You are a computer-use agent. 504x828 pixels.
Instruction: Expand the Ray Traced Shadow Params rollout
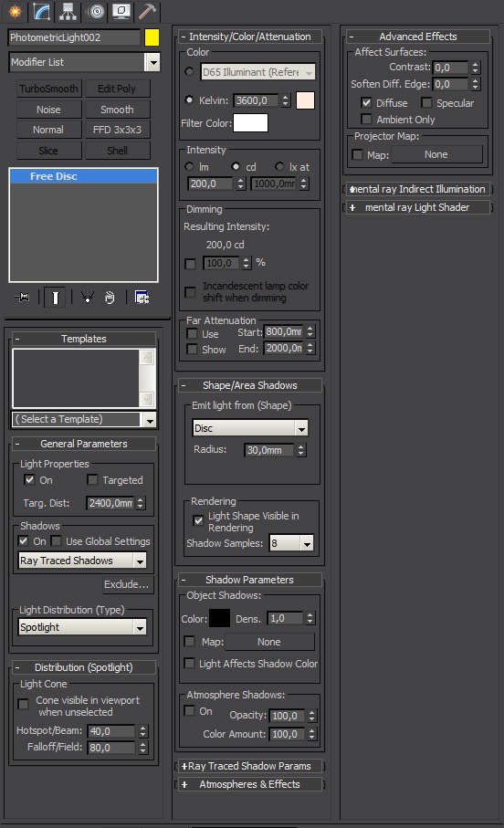coord(250,766)
